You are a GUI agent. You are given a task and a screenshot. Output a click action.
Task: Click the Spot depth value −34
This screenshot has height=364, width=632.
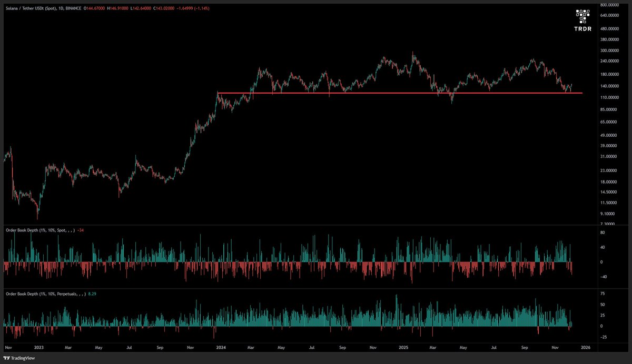pos(81,230)
